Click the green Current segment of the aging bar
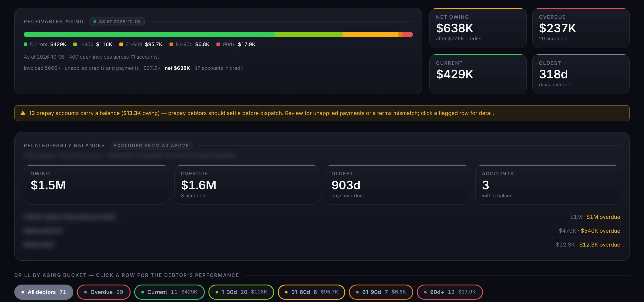 149,34
